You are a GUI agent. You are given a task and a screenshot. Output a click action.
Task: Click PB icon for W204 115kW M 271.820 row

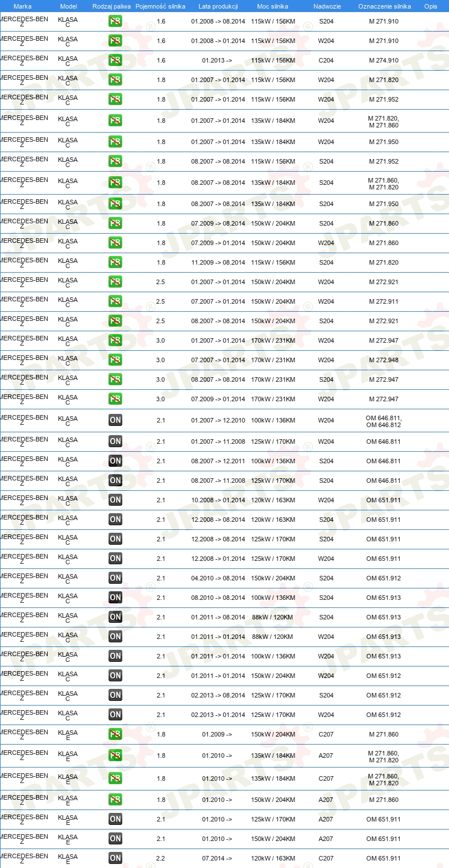tap(115, 80)
